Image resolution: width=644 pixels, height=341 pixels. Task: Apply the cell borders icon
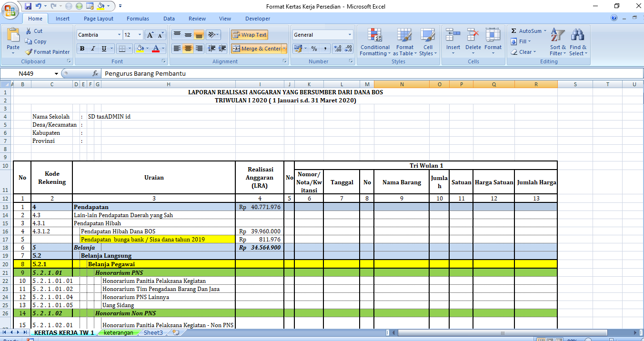[122, 49]
